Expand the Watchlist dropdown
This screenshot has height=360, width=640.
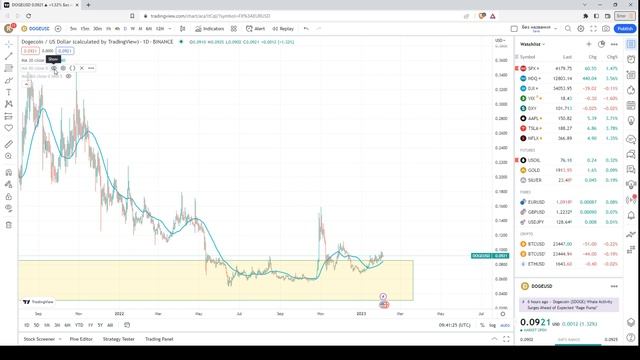(532, 44)
